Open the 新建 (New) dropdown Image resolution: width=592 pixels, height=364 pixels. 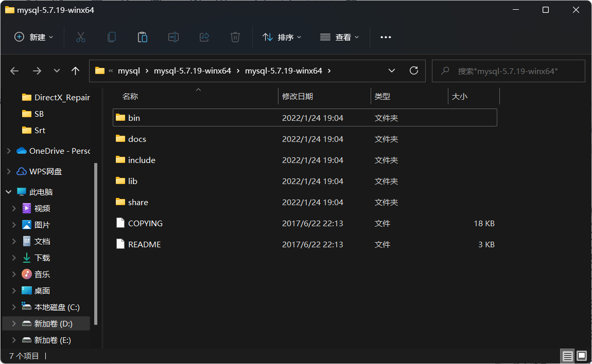(x=34, y=37)
